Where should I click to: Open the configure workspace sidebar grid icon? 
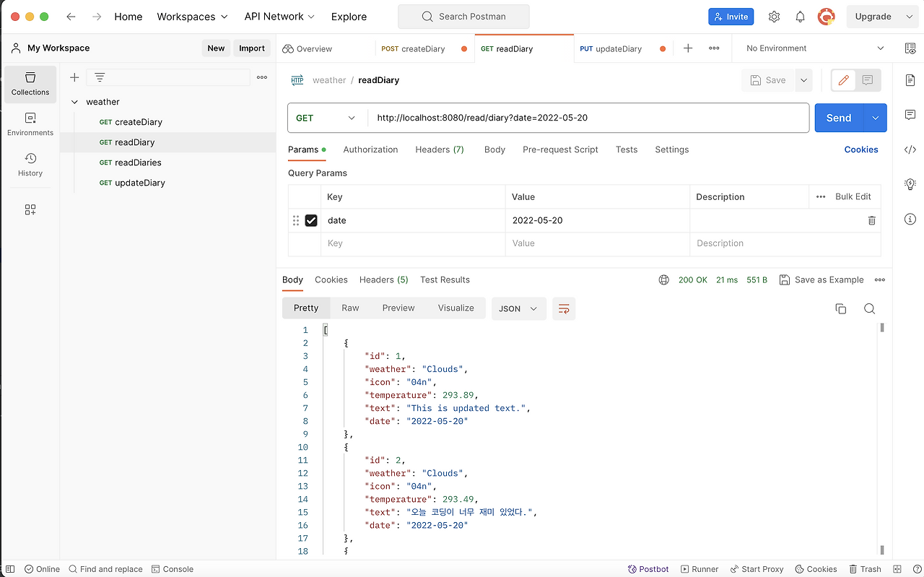click(x=30, y=209)
